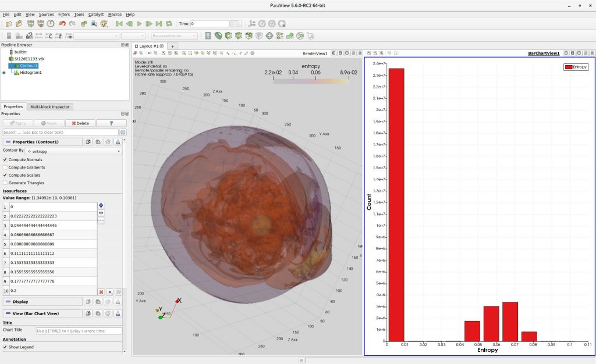Viewport: 596px width, 364px height.
Task: Switch to the Multi-block Inspector tab
Action: click(x=49, y=106)
